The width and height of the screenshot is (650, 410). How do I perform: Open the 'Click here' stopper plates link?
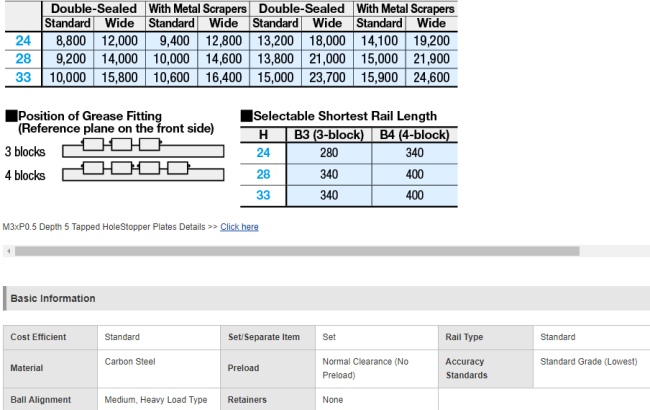pos(239,227)
